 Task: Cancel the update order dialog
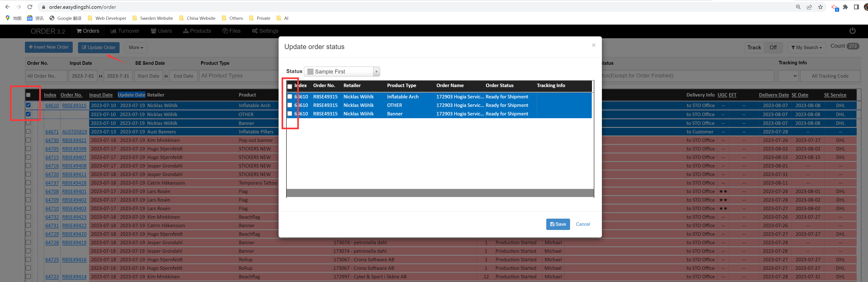coord(583,224)
